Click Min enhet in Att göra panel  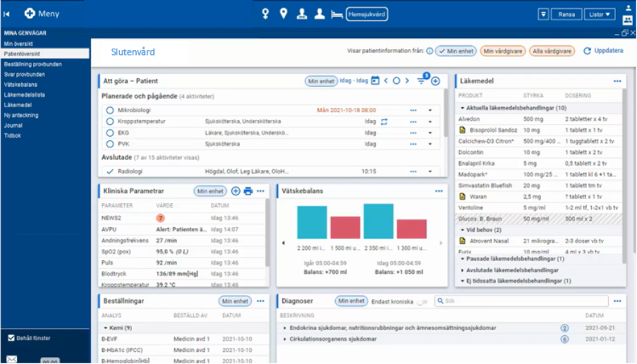tap(321, 81)
